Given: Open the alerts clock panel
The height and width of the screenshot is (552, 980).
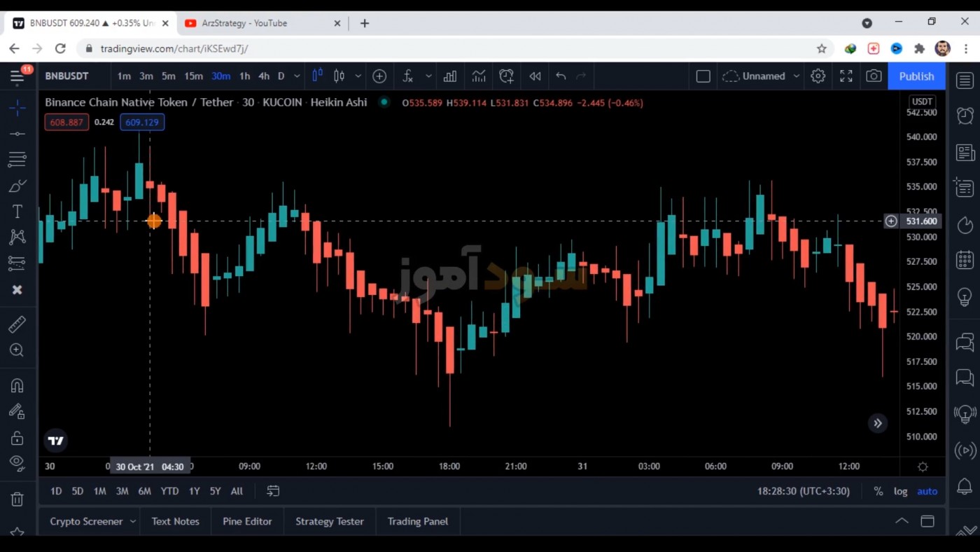Looking at the screenshot, I should click(965, 116).
